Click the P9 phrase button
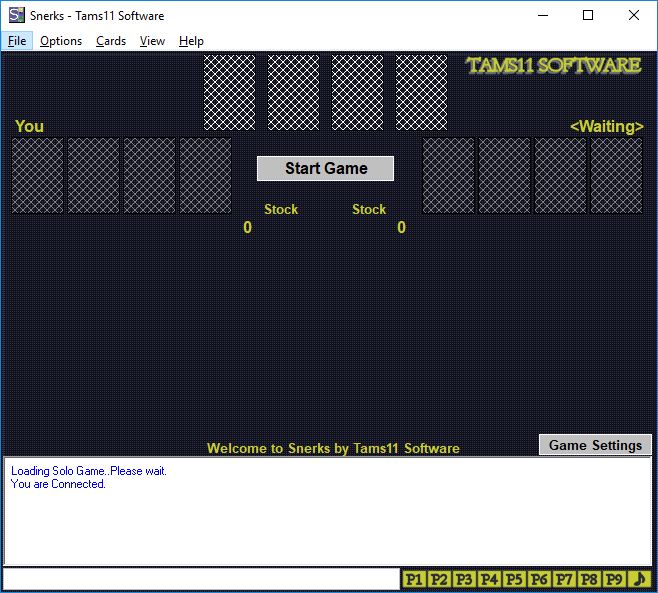The height and width of the screenshot is (593, 658). pyautogui.click(x=614, y=579)
